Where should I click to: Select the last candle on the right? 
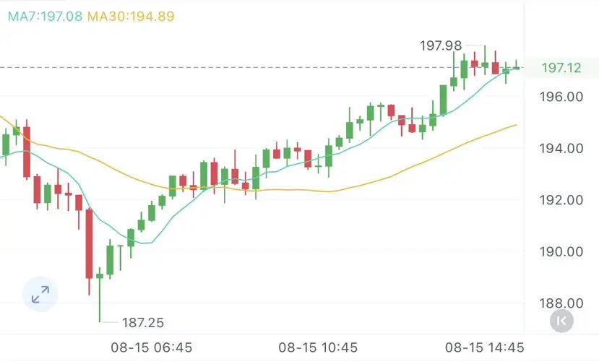pyautogui.click(x=516, y=66)
